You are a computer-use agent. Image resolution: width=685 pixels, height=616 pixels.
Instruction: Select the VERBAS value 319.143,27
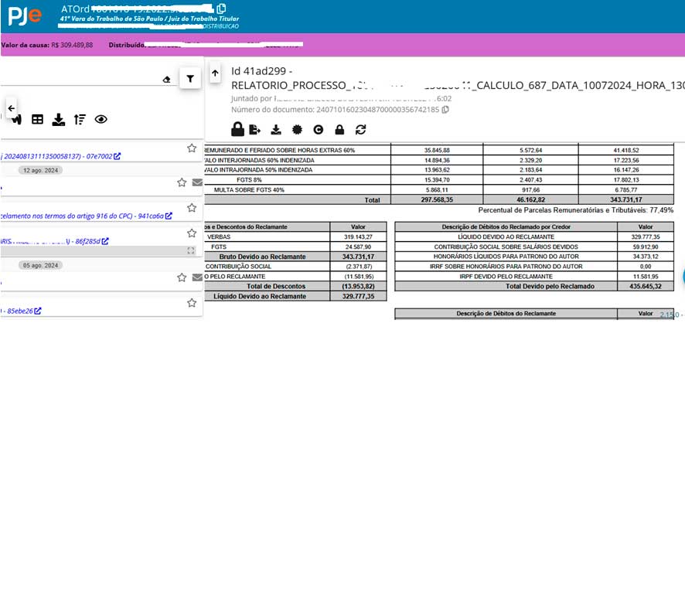click(x=358, y=237)
